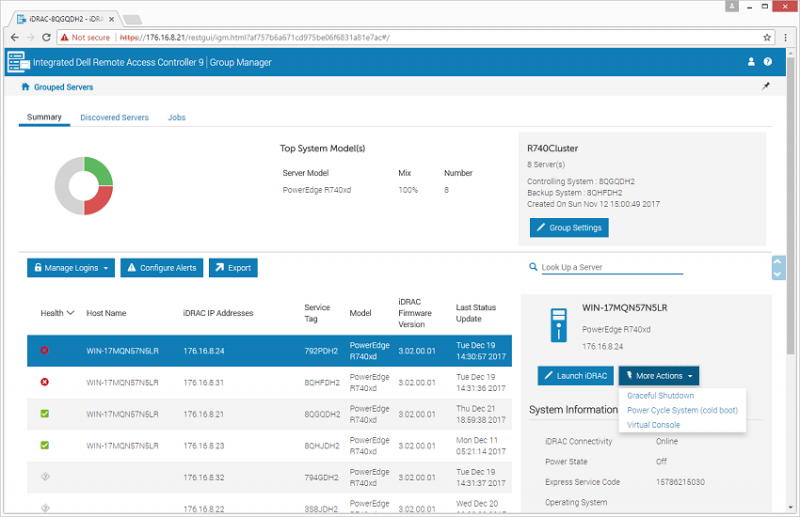Screen dimensions: 800x517
Task: Click the Grouped Servers home icon
Action: 25,87
